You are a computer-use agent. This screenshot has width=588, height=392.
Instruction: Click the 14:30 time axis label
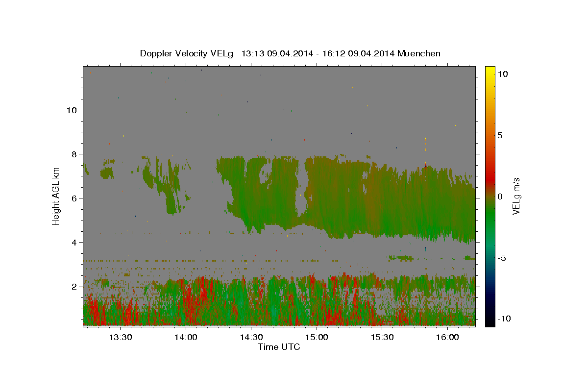[x=251, y=337]
